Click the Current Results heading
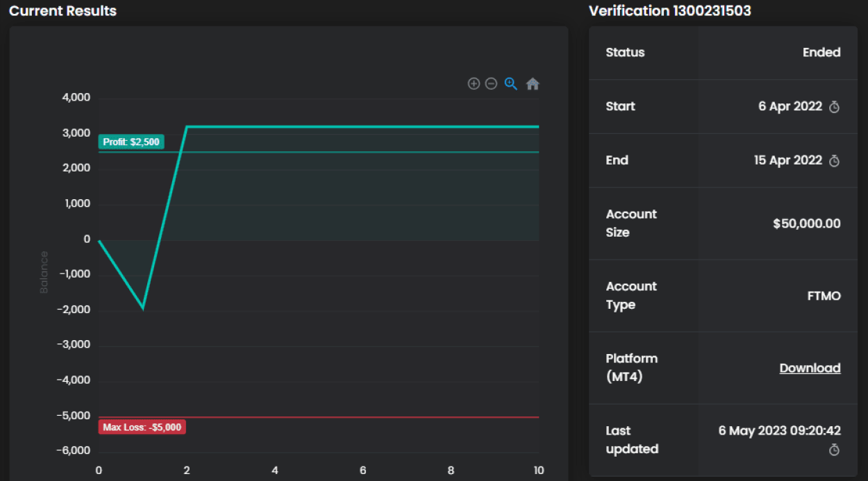The width and height of the screenshot is (868, 481). click(x=62, y=11)
